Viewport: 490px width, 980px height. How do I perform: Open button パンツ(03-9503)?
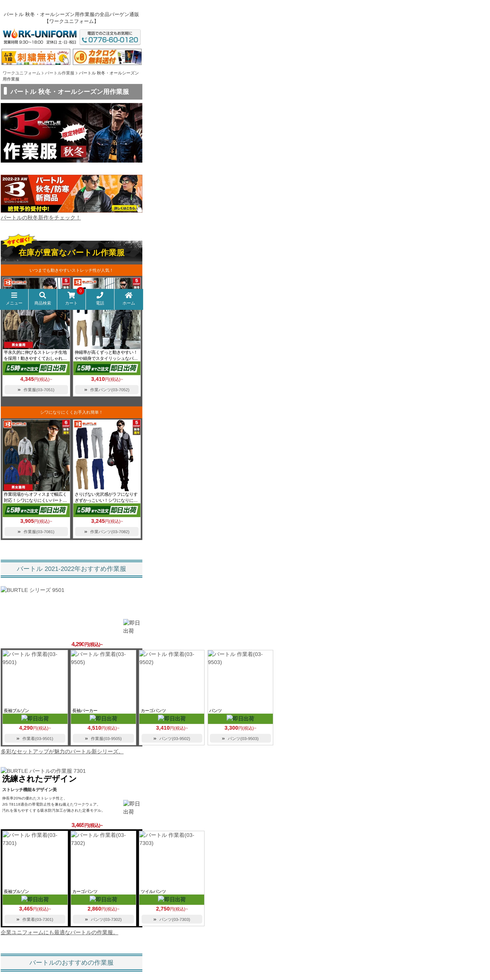coord(240,738)
